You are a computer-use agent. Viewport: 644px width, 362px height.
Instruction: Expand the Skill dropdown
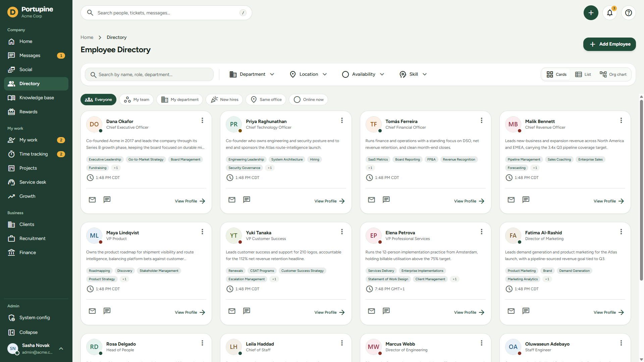click(x=413, y=74)
